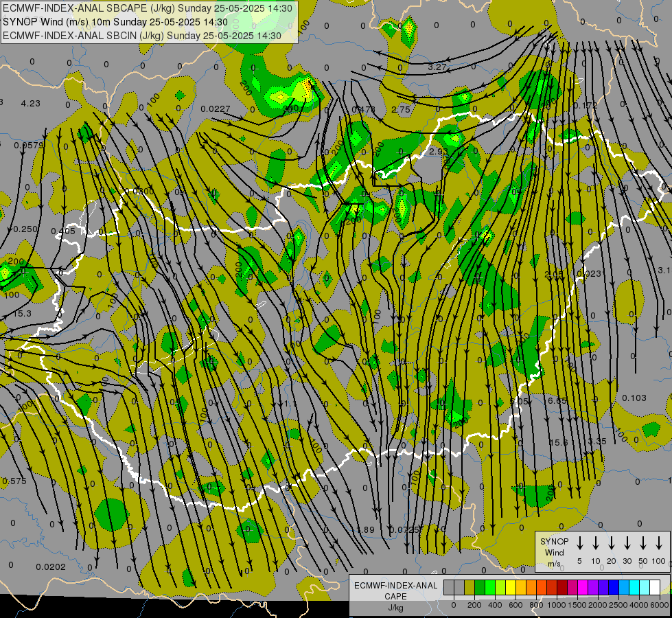This screenshot has height=618, width=672.
Task: Click the 0.478 value on the map
Action: (x=363, y=109)
